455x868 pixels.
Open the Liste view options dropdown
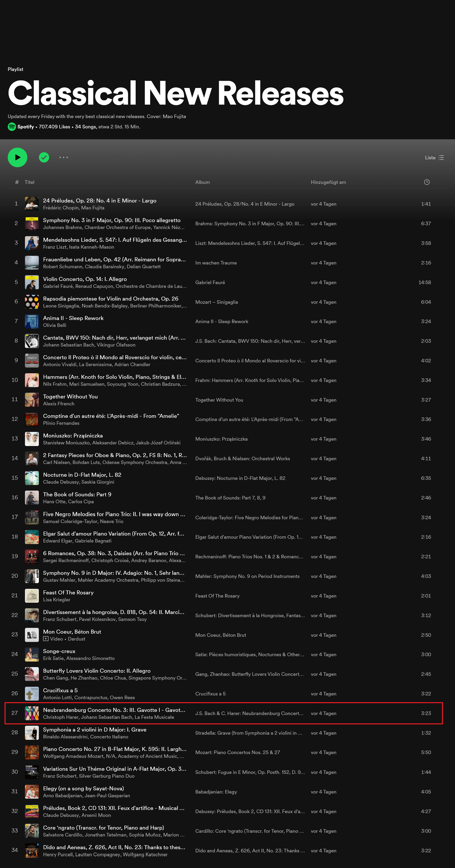434,157
